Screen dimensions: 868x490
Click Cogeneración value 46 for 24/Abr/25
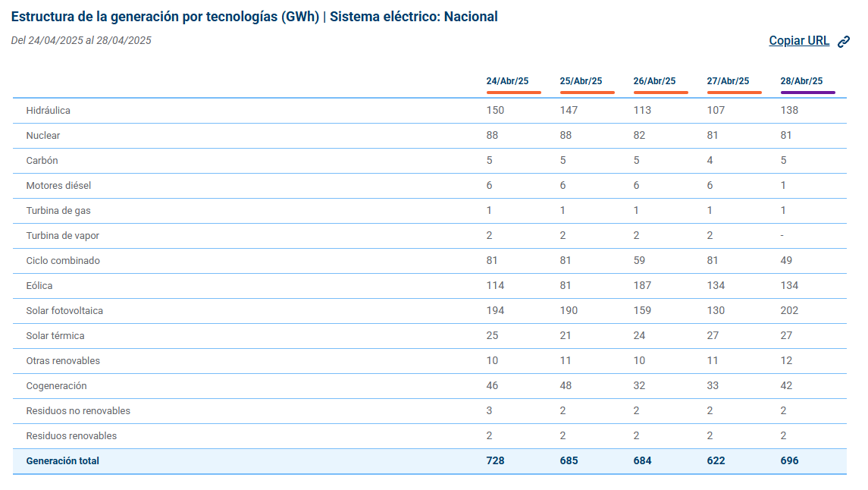493,386
